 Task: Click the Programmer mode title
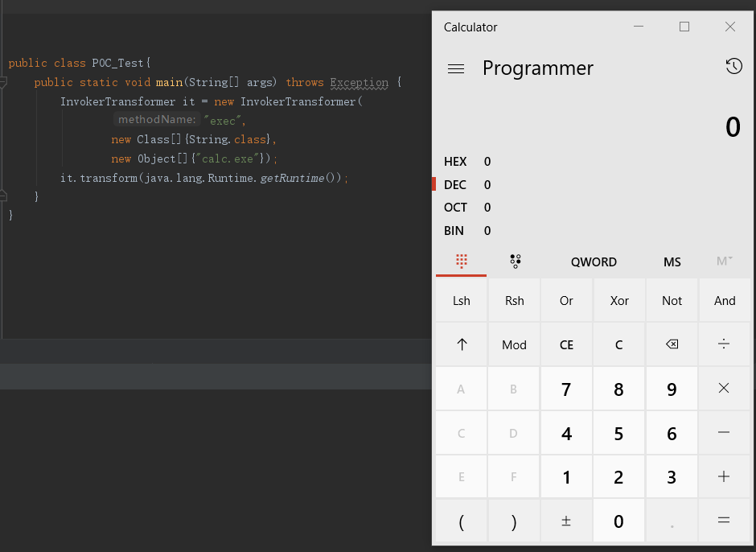tap(537, 68)
